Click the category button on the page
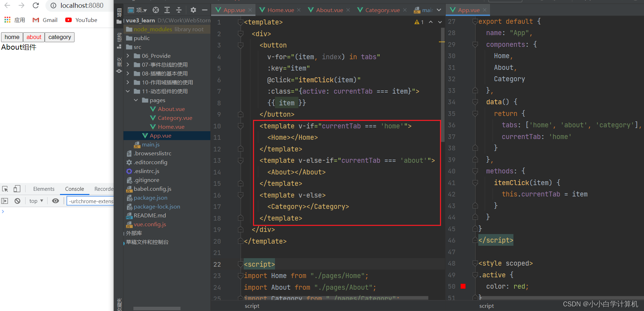The width and height of the screenshot is (644, 311). 60,37
